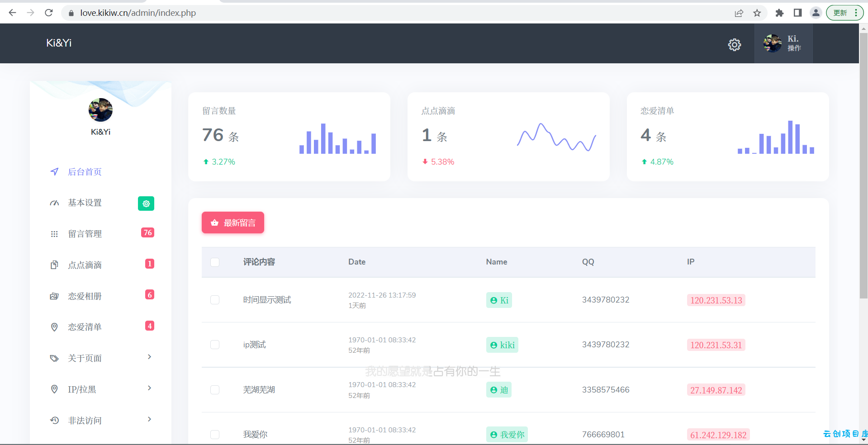
Task: Check the 时间显示测试 row checkbox
Action: 215,300
